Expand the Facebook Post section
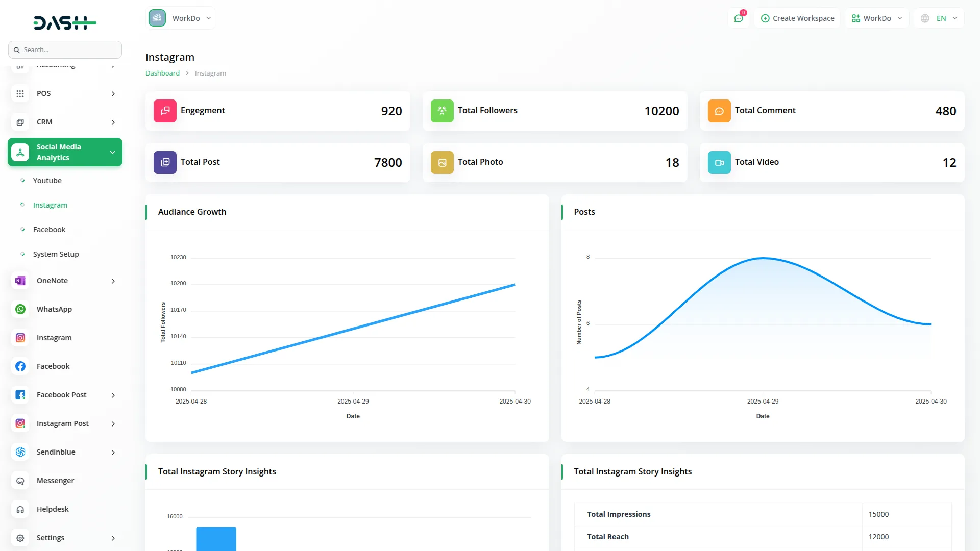The height and width of the screenshot is (551, 980). (113, 395)
